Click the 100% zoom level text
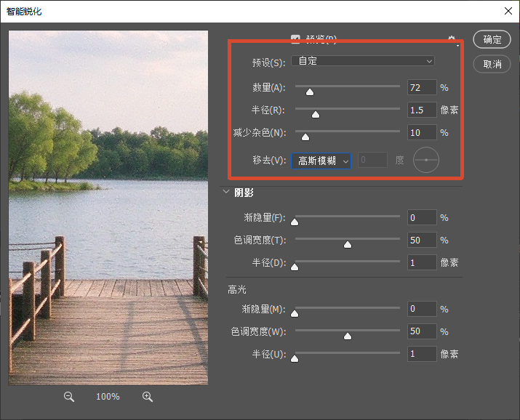520x420 pixels. click(x=108, y=397)
